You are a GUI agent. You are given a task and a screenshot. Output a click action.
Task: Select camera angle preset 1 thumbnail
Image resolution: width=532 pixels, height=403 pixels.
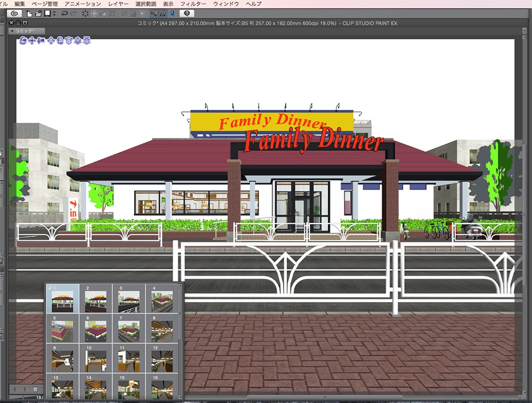pos(62,299)
